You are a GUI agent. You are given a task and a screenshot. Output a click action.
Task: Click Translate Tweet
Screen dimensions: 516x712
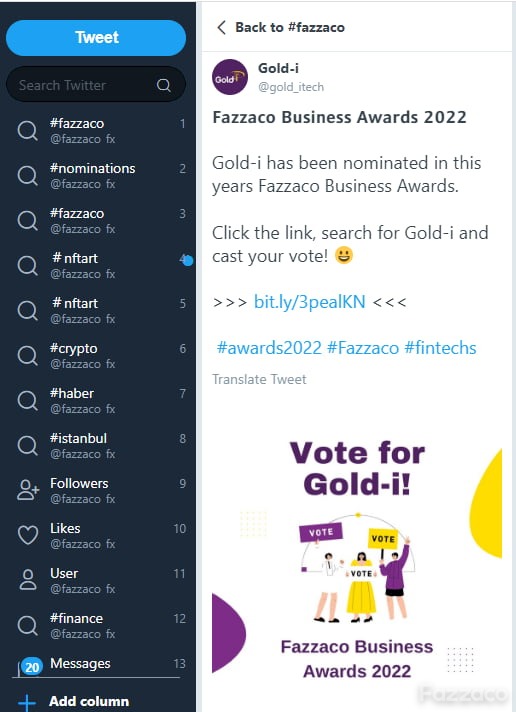259,379
